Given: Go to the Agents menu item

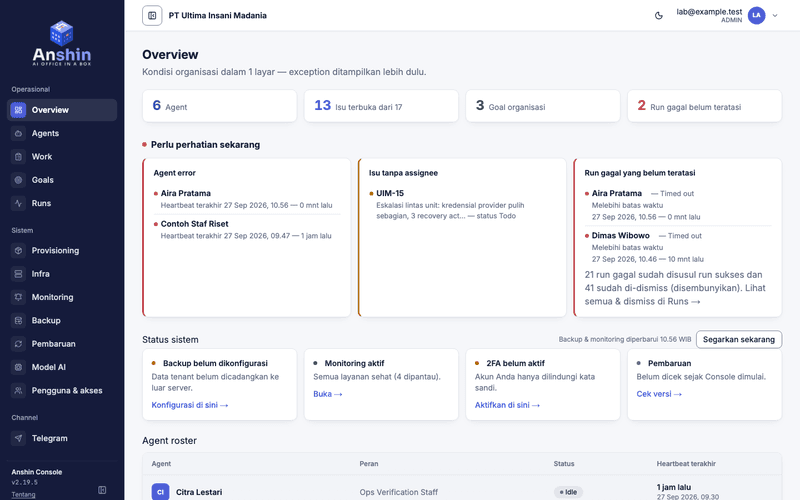Looking at the screenshot, I should (x=62, y=133).
